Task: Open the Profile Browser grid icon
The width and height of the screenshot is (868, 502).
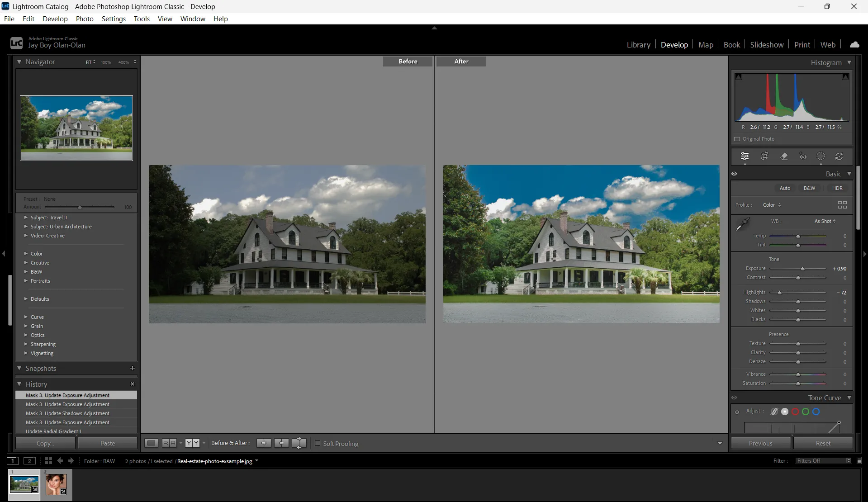Action: (x=842, y=205)
